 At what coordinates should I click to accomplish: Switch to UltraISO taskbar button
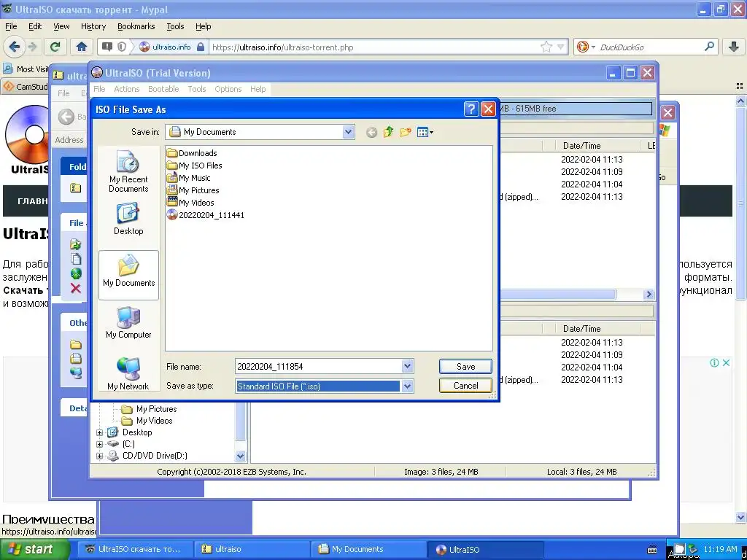[x=485, y=549]
